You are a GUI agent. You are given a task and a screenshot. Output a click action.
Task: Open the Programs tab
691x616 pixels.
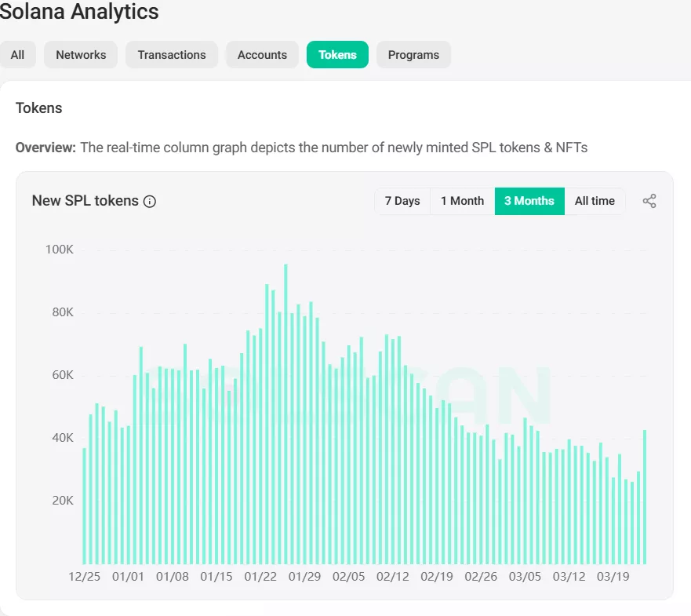click(x=413, y=55)
